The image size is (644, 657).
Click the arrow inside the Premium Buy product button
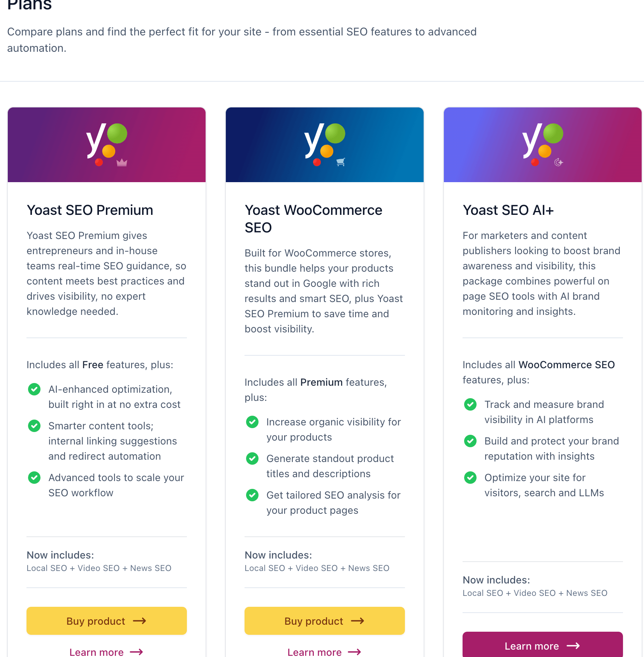click(141, 621)
